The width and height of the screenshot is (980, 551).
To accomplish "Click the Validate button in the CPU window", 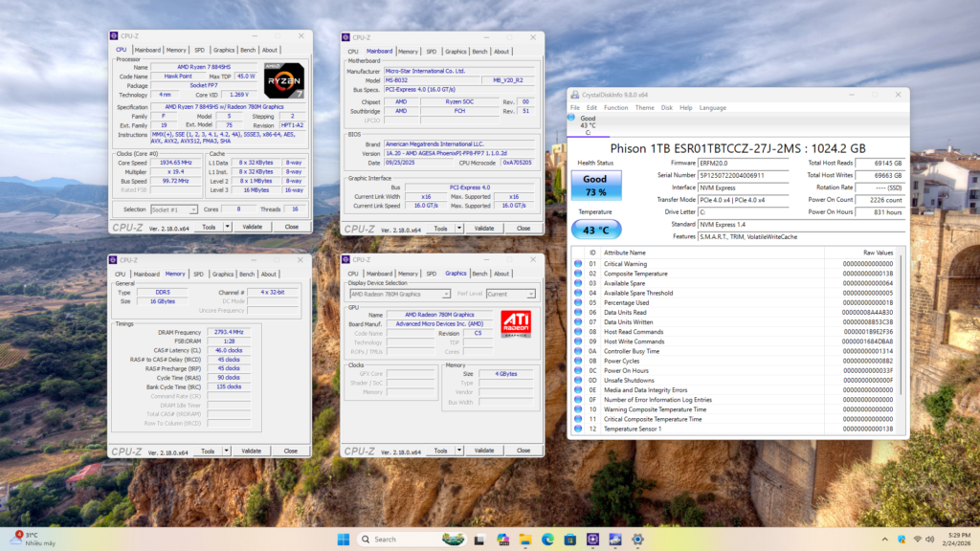I will (x=252, y=227).
